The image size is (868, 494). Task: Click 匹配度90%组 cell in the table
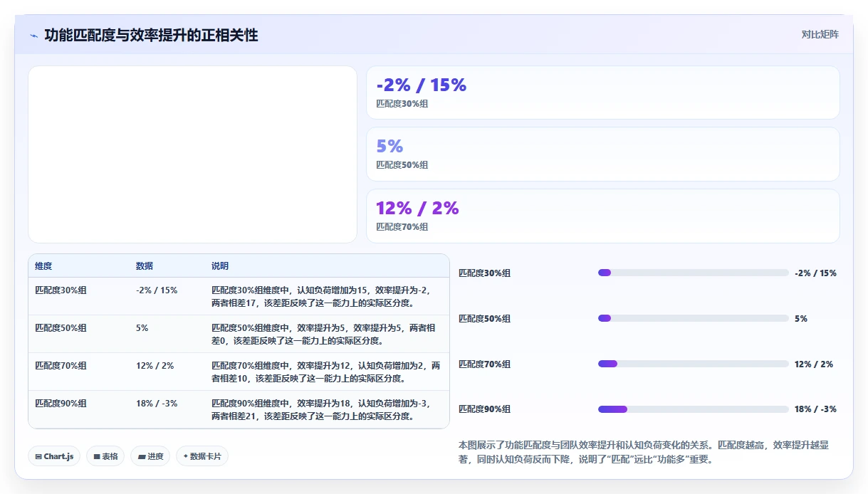click(61, 404)
